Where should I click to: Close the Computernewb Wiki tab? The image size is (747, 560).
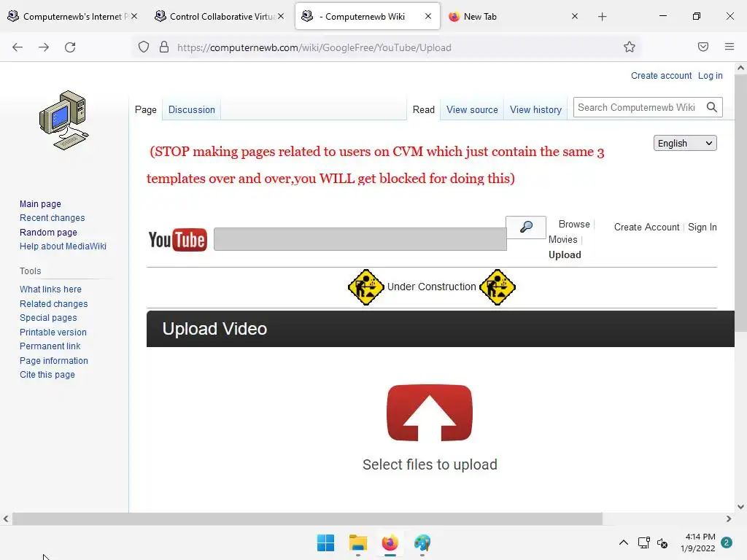pyautogui.click(x=427, y=17)
